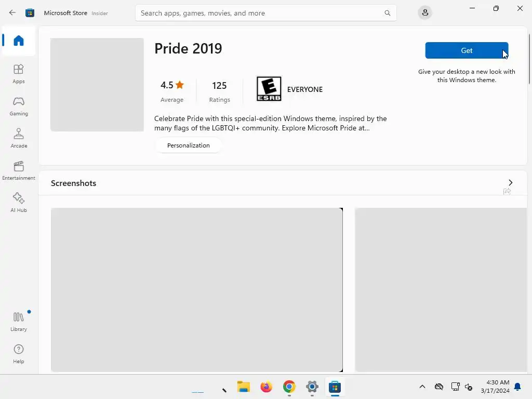532x399 pixels.
Task: Open the Apps section
Action: click(19, 74)
